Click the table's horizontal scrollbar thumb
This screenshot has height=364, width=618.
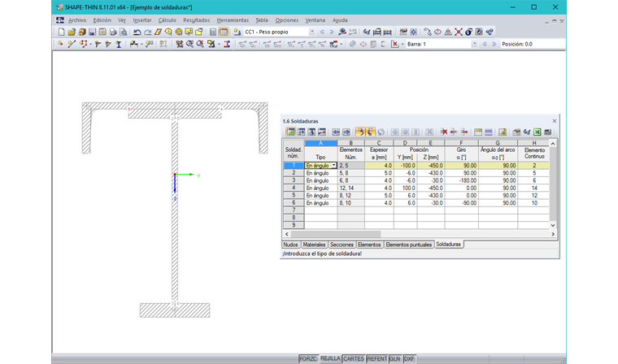point(336,234)
